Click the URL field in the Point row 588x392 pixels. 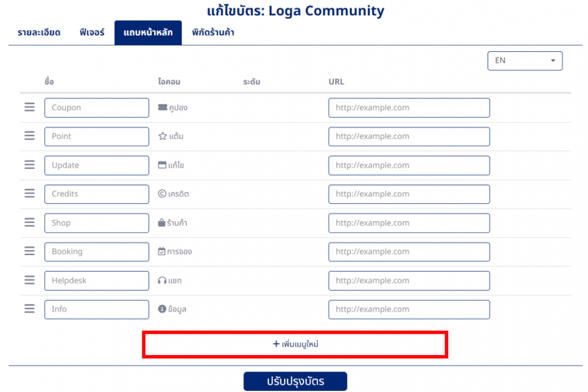point(409,136)
